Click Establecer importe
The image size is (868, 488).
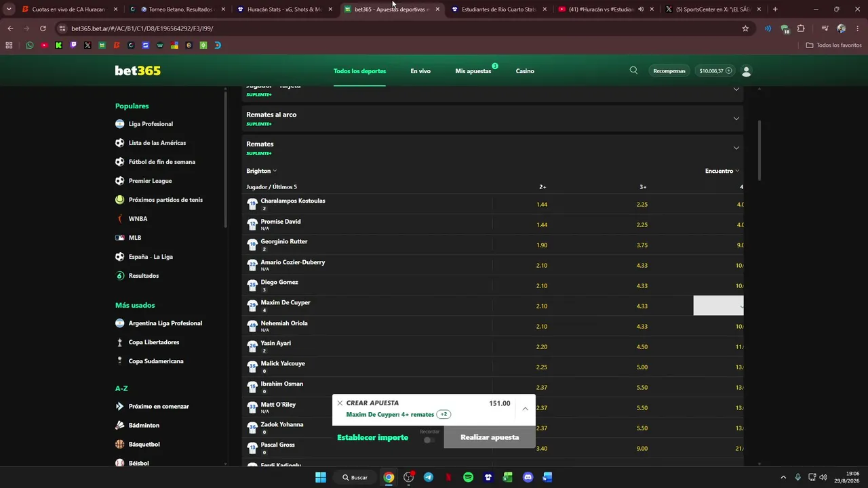tap(372, 437)
